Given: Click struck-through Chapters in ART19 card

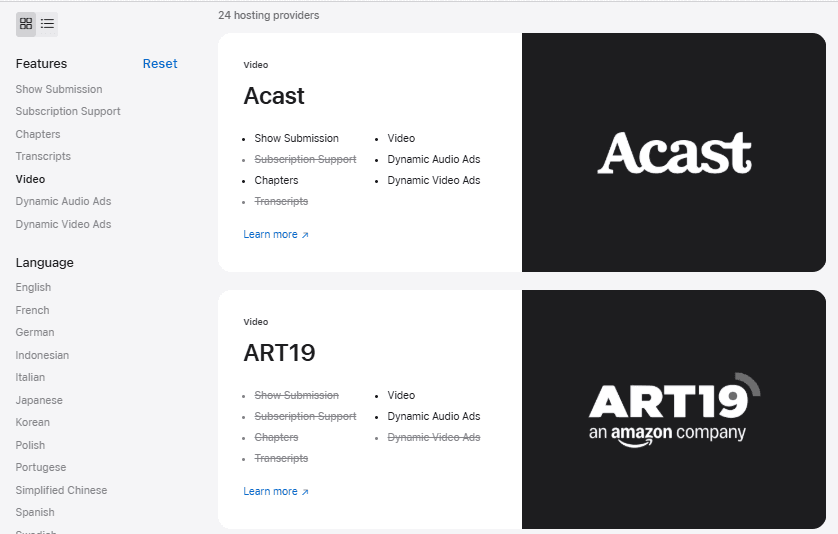Looking at the screenshot, I should click(276, 437).
